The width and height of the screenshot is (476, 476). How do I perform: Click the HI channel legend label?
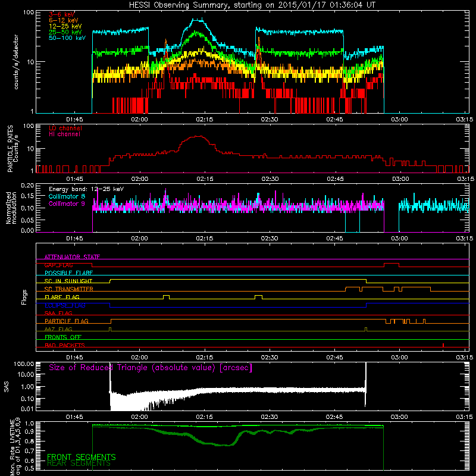click(64, 134)
